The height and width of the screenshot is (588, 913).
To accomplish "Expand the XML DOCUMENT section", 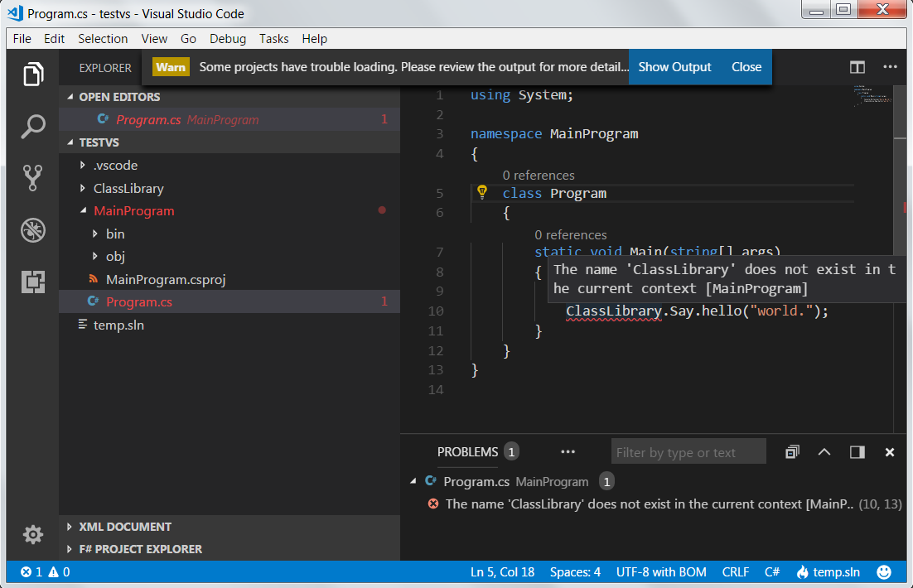I will click(x=229, y=526).
